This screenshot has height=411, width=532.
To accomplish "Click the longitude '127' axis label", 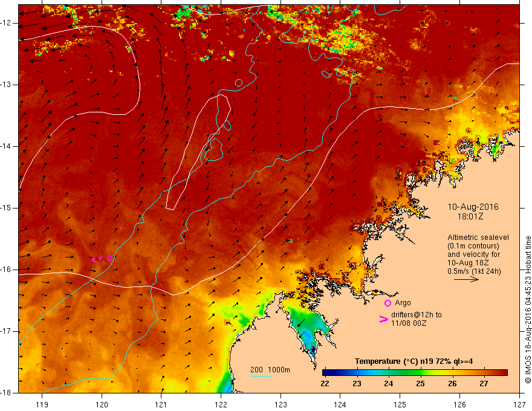I will pos(519,404).
